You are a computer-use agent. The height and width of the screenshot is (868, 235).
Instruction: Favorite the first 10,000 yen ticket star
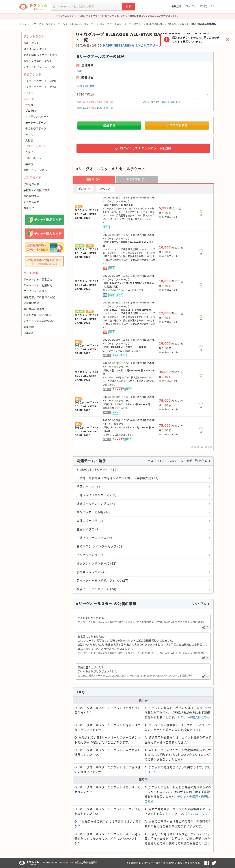coord(201,250)
